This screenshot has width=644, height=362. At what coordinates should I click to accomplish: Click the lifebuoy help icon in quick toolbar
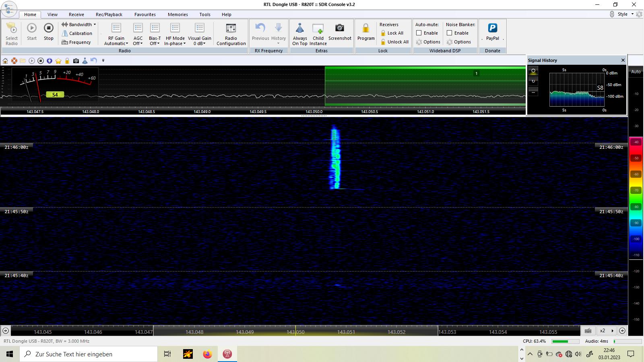point(14,61)
